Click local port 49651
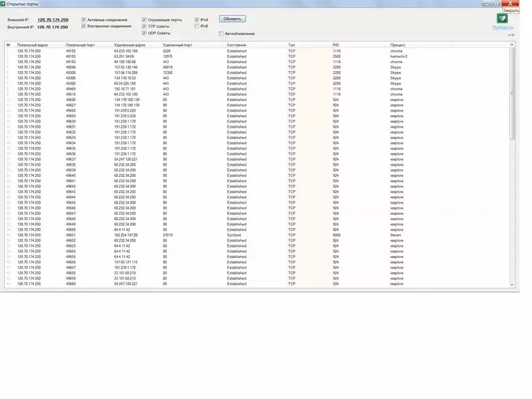Image resolution: width=532 pixels, height=399 pixels. click(71, 235)
